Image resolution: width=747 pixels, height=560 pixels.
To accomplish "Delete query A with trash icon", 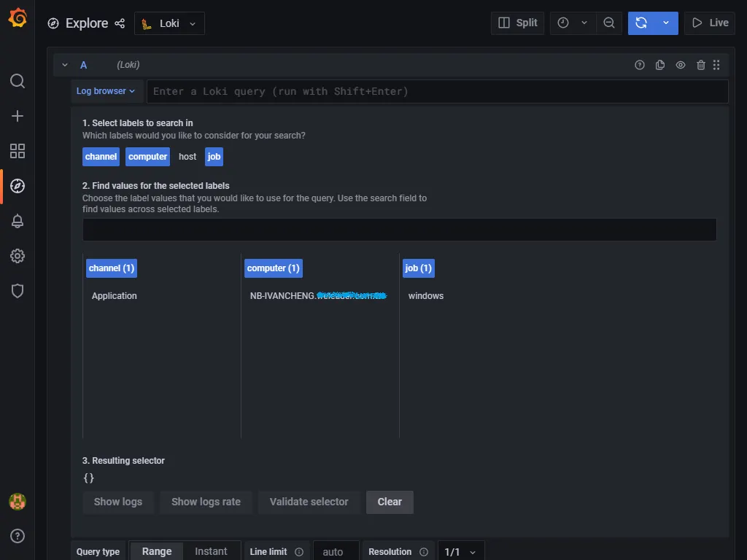I will pyautogui.click(x=701, y=65).
